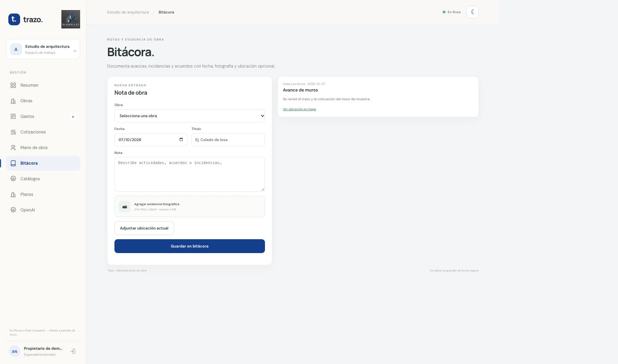Click the 'En línea' status indicator

point(452,12)
